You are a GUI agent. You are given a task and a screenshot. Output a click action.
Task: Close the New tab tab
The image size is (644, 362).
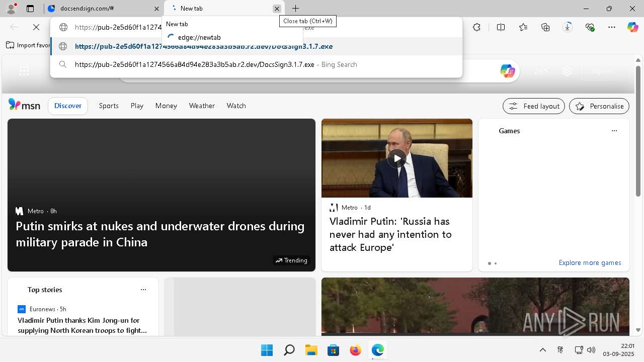pos(277,9)
